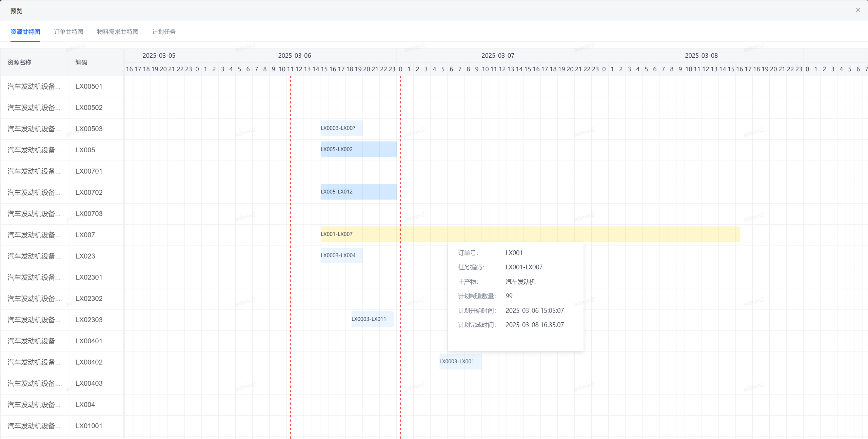Switch to the 订单甘特图 tab

click(68, 32)
